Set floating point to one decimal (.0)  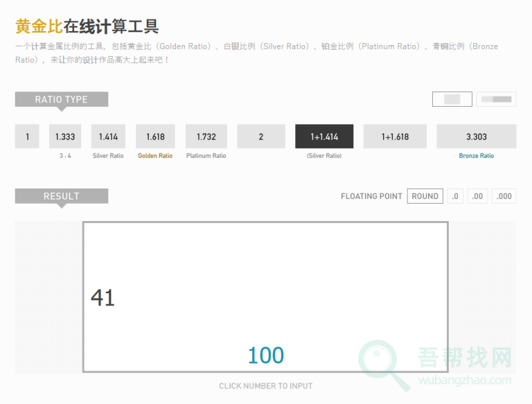click(455, 196)
